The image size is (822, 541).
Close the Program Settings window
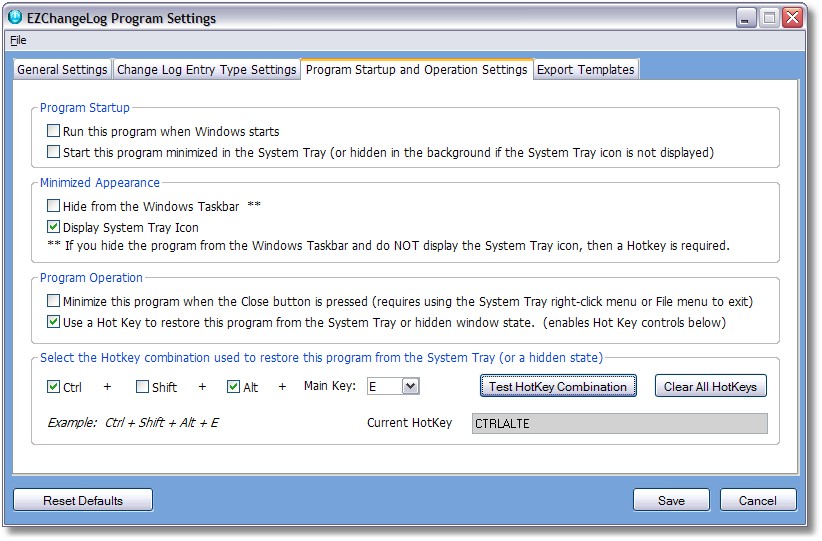[x=793, y=18]
